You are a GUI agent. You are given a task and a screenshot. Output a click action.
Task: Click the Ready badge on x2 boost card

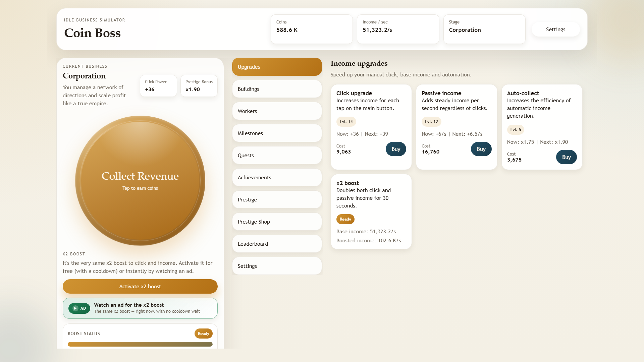point(345,219)
